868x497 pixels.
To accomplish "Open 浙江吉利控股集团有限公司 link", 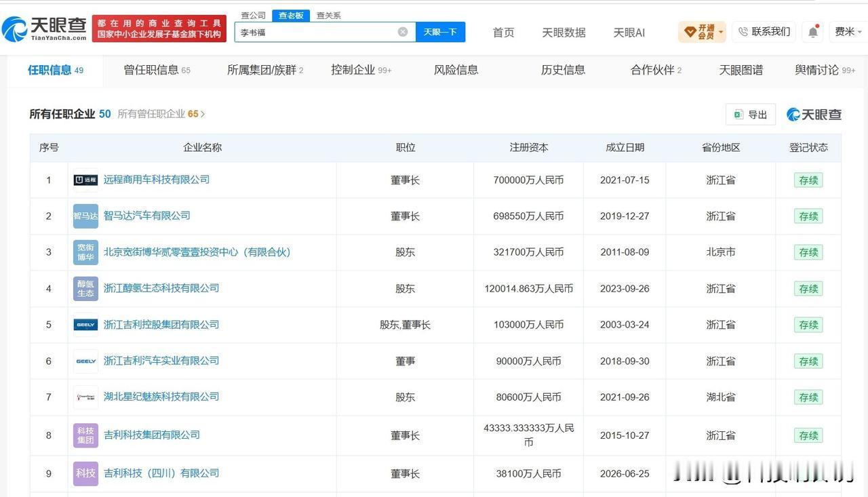I will pos(161,325).
